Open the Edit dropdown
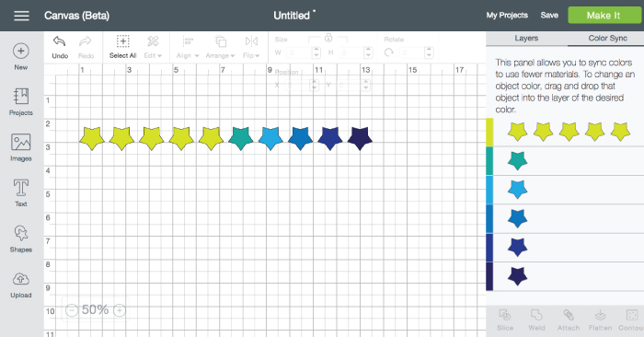The image size is (644, 337). coord(153,47)
